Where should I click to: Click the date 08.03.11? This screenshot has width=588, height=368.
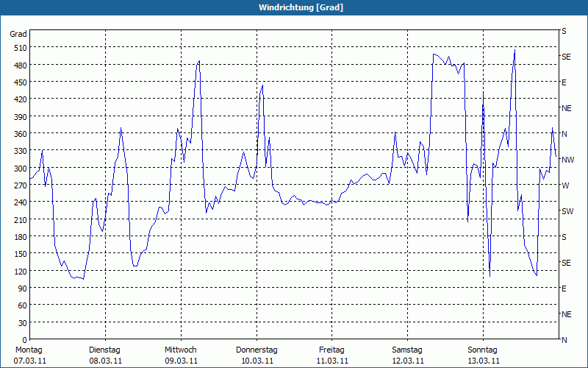[106, 361]
